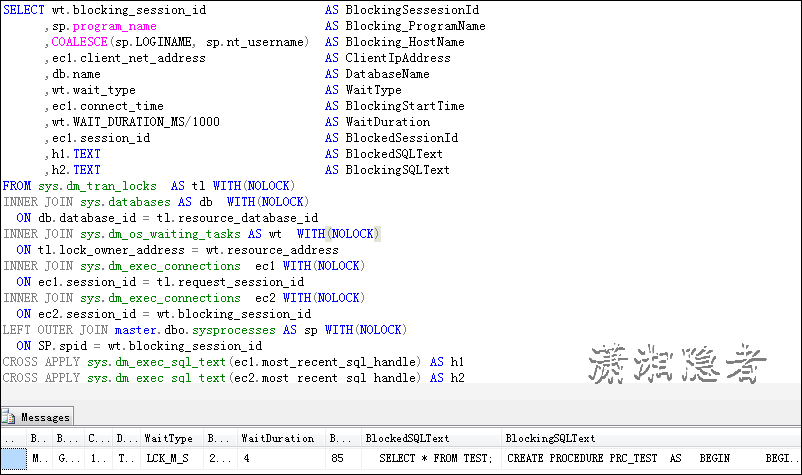This screenshot has width=802, height=475.
Task: Click the BlockedSQLText column header
Action: point(407,438)
